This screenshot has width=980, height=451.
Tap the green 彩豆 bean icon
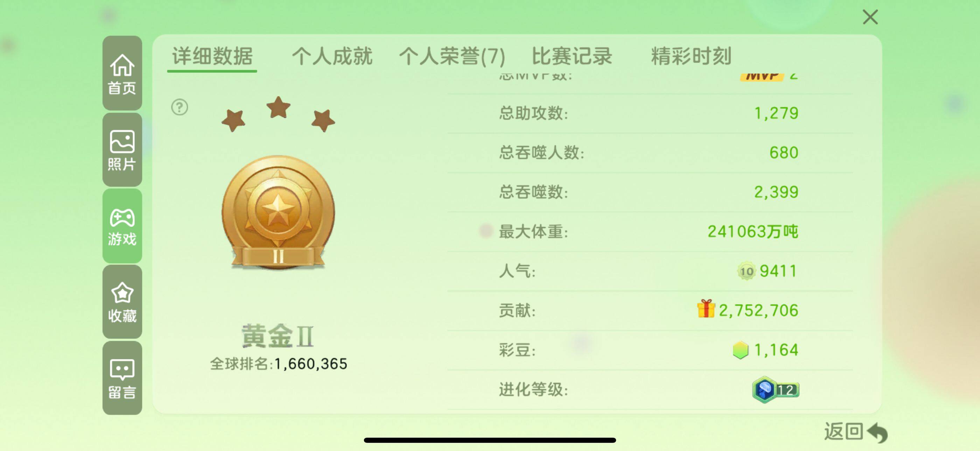[x=740, y=350]
